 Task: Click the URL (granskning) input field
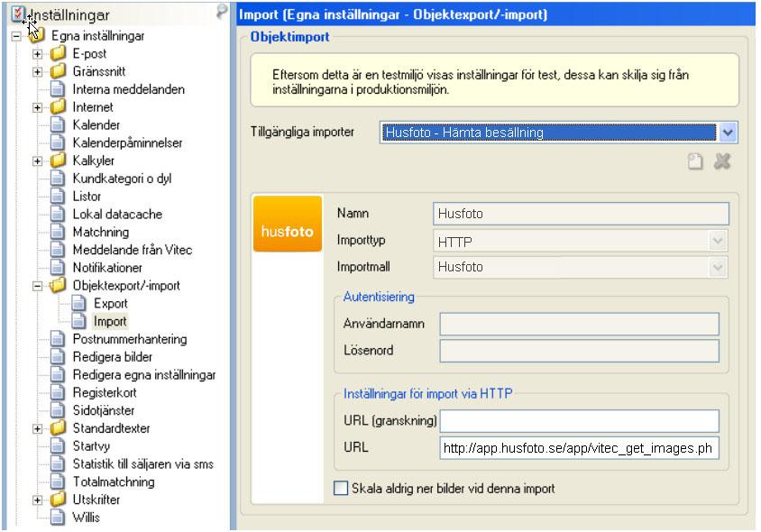pos(580,421)
